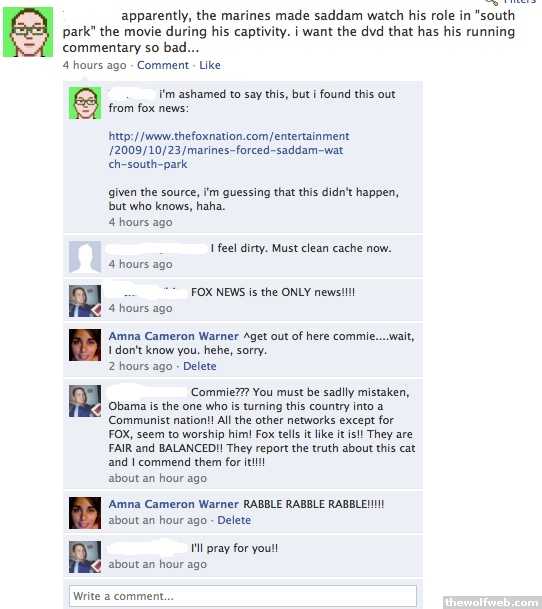Click the redacted name on 'I feel dirty' comment

156,249
